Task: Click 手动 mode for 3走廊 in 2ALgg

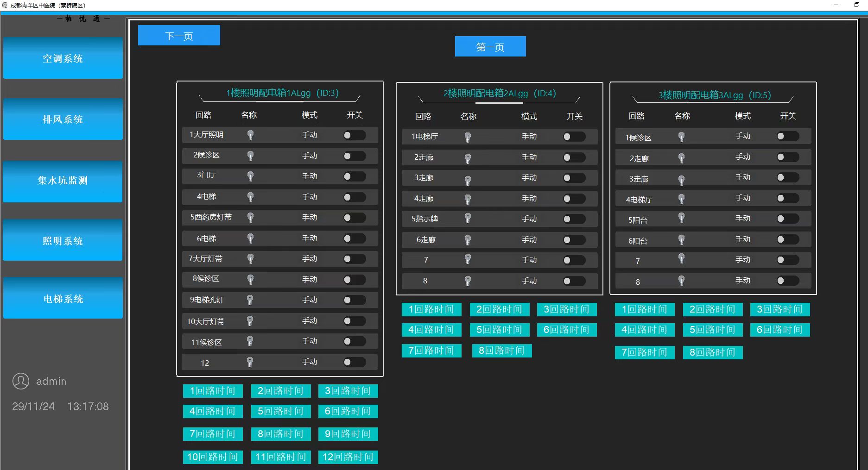Action: (529, 177)
